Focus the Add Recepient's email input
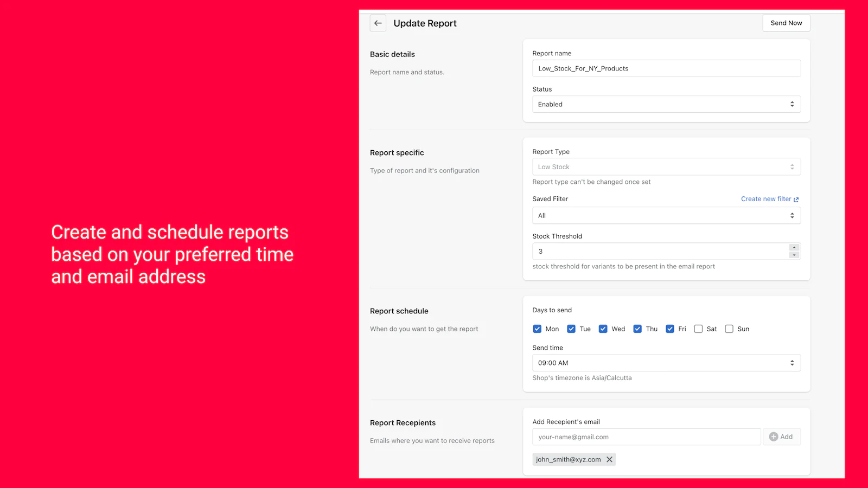This screenshot has width=868, height=488. click(x=646, y=437)
